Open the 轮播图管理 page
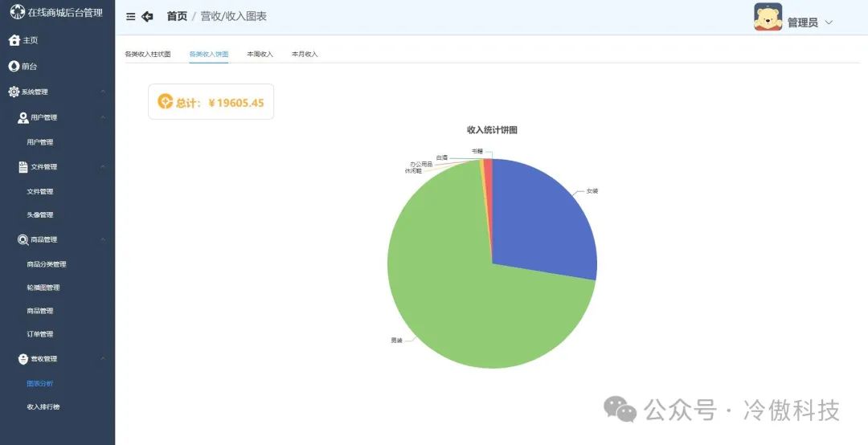The height and width of the screenshot is (445, 868). pos(43,288)
